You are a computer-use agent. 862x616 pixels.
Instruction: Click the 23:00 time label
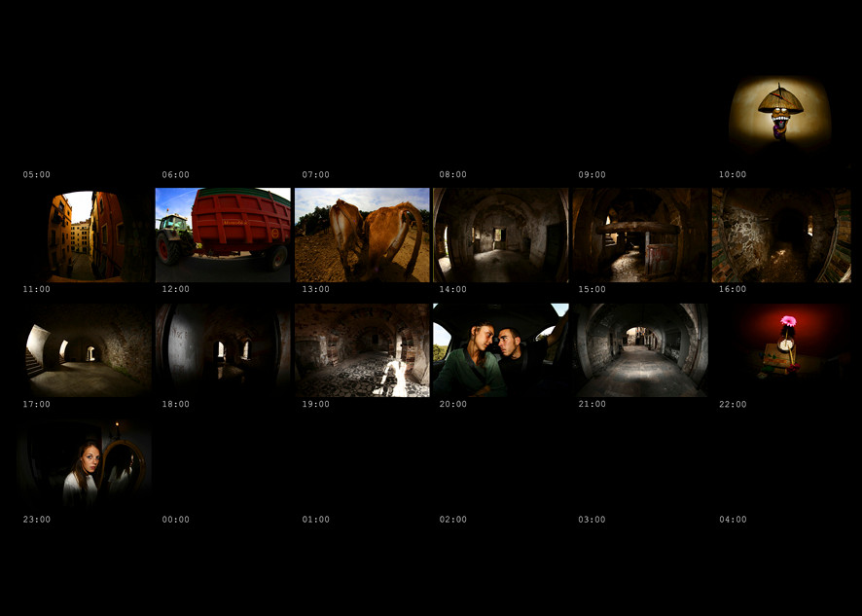pos(36,520)
